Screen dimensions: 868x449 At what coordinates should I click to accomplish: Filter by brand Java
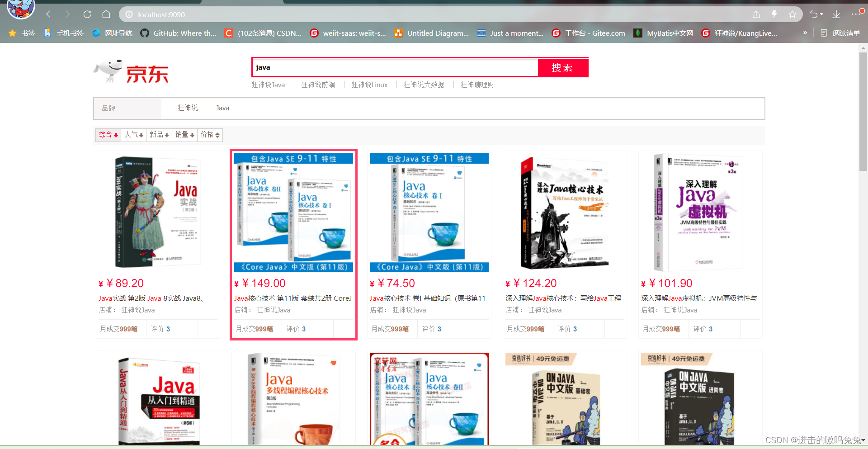222,108
